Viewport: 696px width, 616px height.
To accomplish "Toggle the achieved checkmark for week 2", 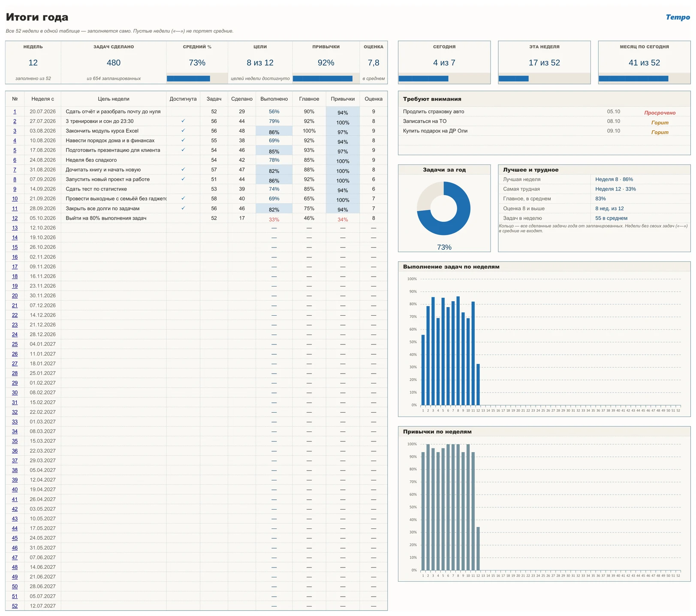I will pyautogui.click(x=183, y=121).
